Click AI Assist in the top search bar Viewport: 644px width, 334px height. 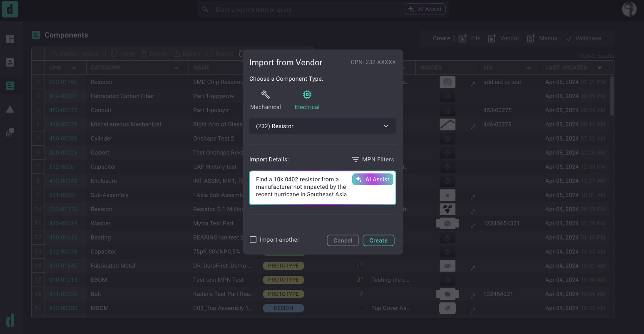coord(425,9)
